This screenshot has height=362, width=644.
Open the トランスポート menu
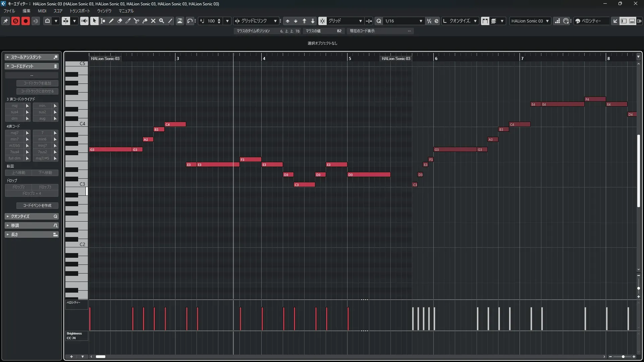click(80, 11)
